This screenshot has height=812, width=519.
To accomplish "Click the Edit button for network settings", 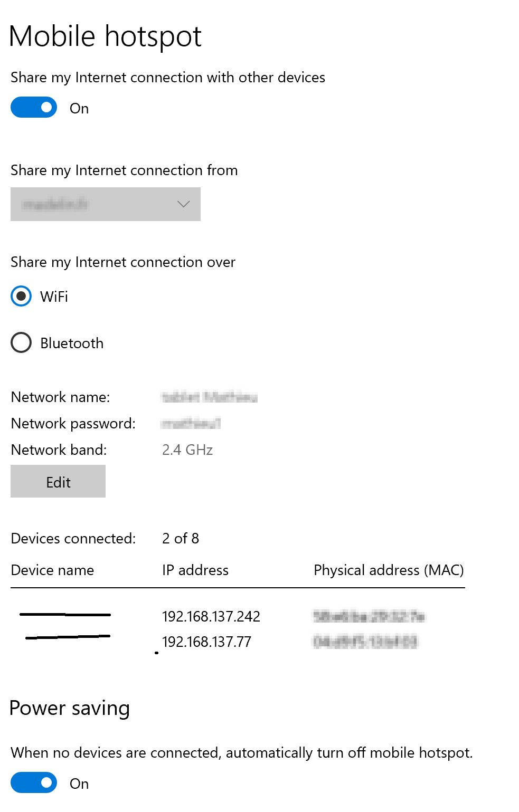I will coord(58,481).
